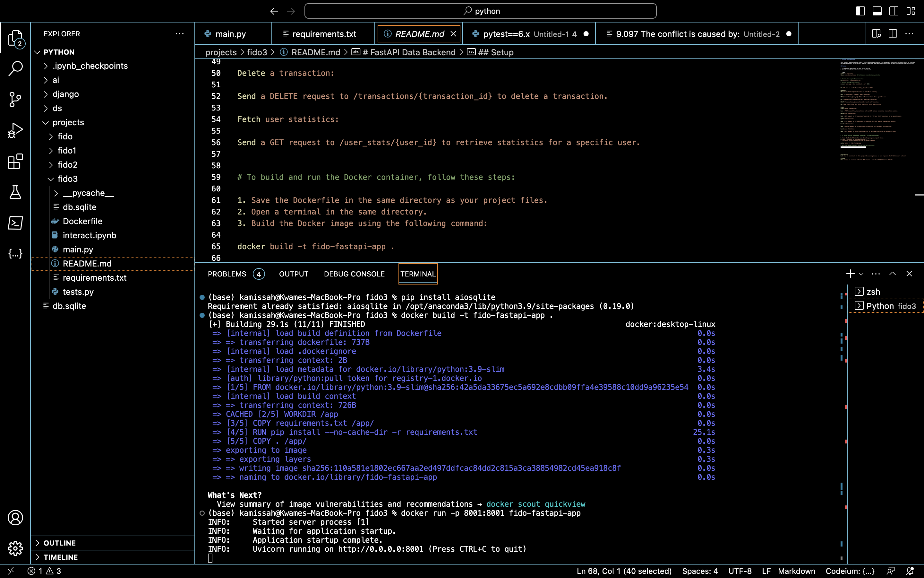This screenshot has width=924, height=578.
Task: Open Run and Debug view icon
Action: click(15, 130)
